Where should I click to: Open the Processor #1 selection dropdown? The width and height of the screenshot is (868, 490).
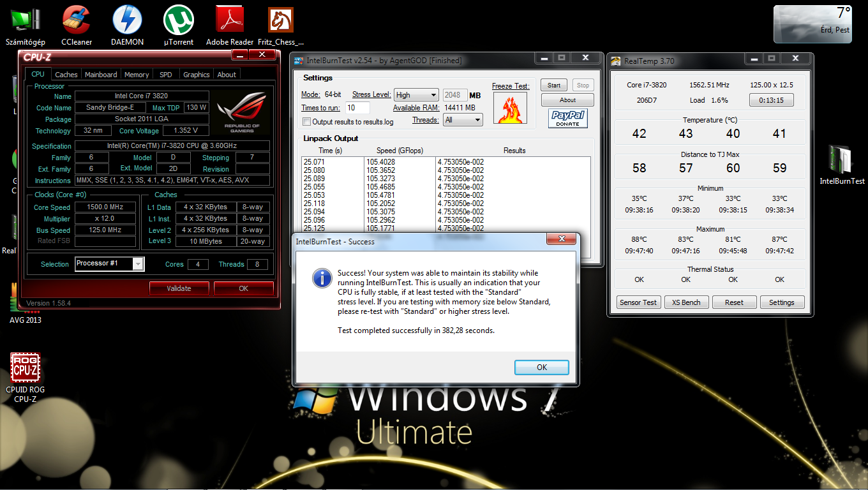point(110,264)
